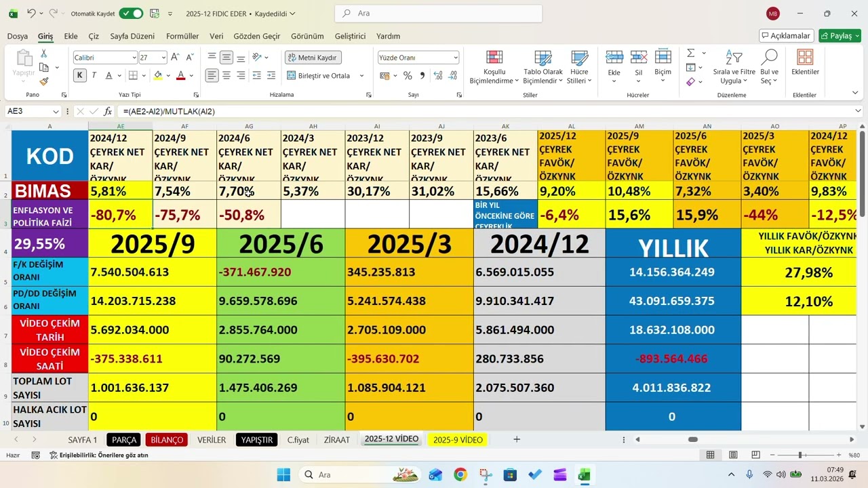
Task: Open the Biçim format menu
Action: 663,67
